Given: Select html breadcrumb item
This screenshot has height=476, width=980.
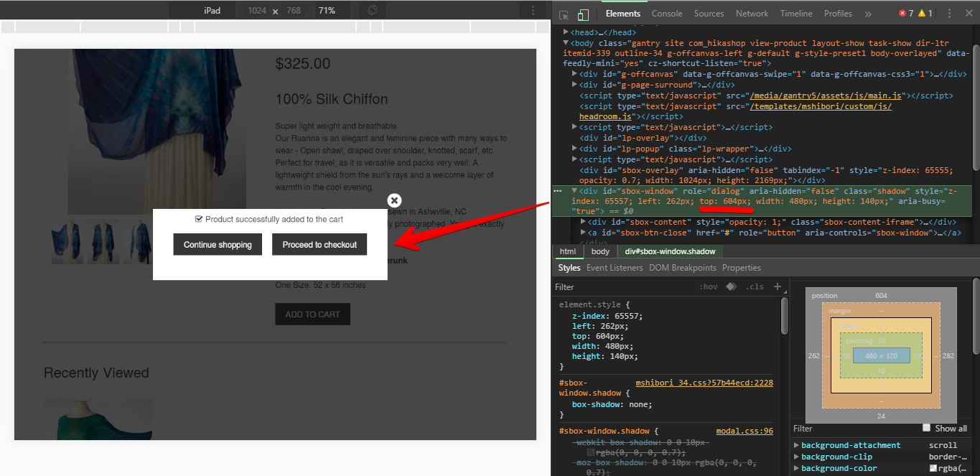Looking at the screenshot, I should coord(568,251).
